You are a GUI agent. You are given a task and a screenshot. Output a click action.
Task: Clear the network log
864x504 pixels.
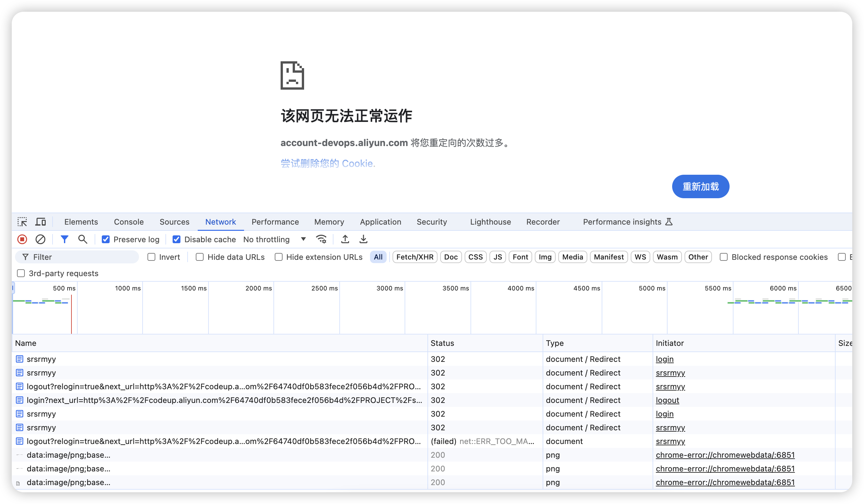(x=40, y=240)
